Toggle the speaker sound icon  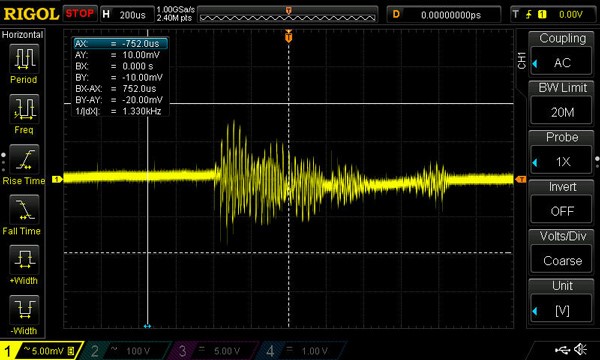pyautogui.click(x=581, y=349)
